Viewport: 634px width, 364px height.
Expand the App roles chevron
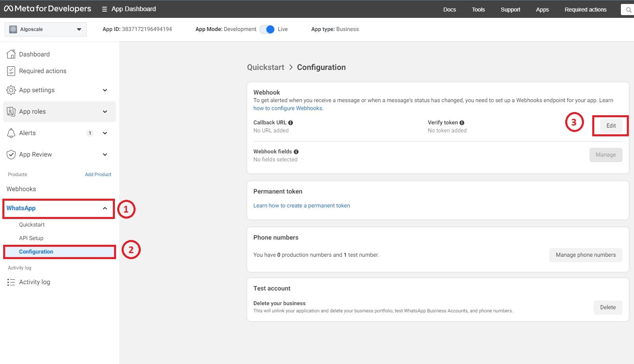105,112
